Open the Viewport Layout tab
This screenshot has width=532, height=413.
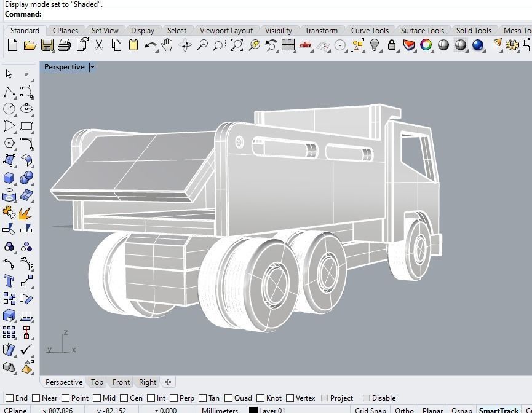tap(226, 31)
